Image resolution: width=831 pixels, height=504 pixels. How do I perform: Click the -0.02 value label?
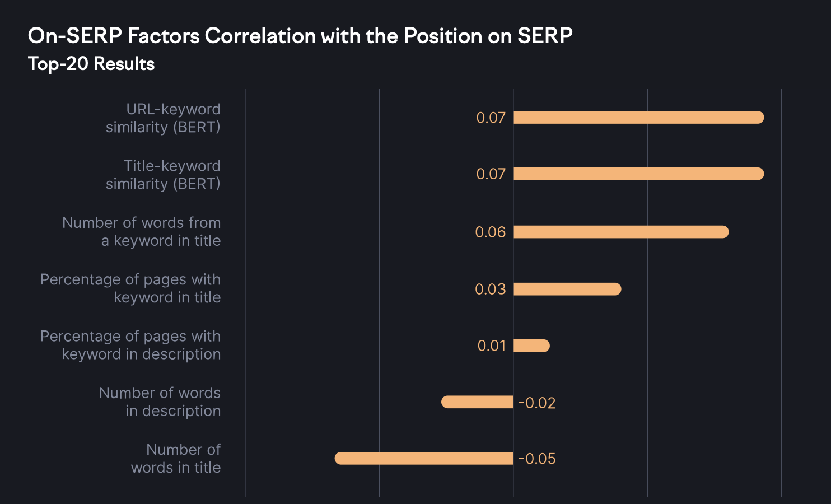(x=537, y=403)
